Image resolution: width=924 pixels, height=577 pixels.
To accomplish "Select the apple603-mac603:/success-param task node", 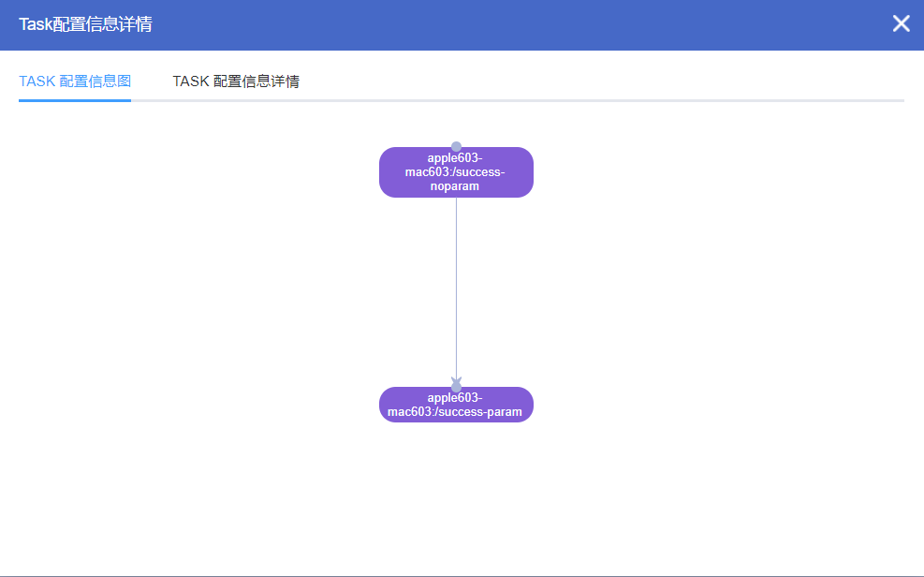I will tap(456, 404).
